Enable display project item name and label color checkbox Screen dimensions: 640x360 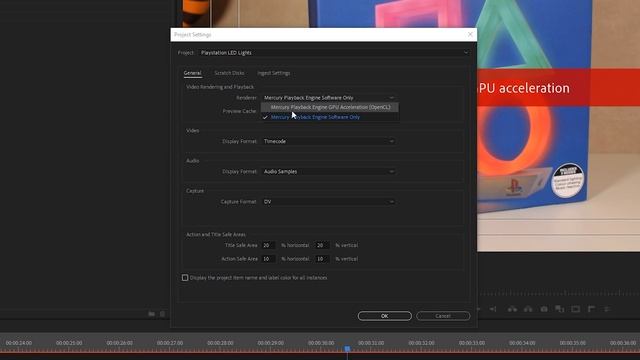point(185,278)
